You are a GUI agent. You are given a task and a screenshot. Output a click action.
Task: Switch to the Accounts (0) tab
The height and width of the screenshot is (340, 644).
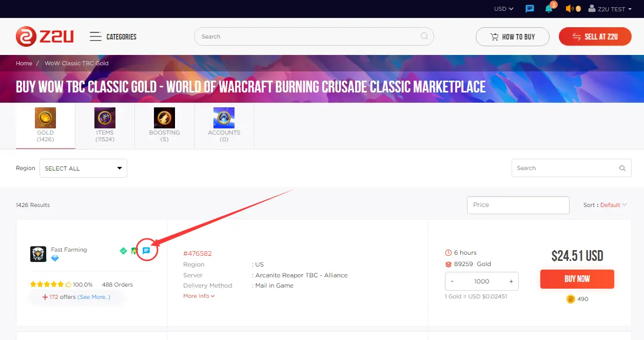point(224,125)
